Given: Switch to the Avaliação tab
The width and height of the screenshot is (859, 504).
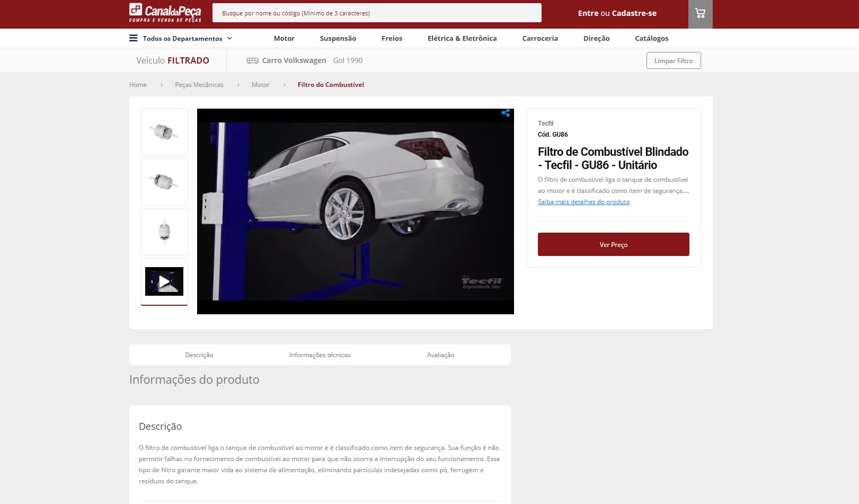Looking at the screenshot, I should pos(440,355).
